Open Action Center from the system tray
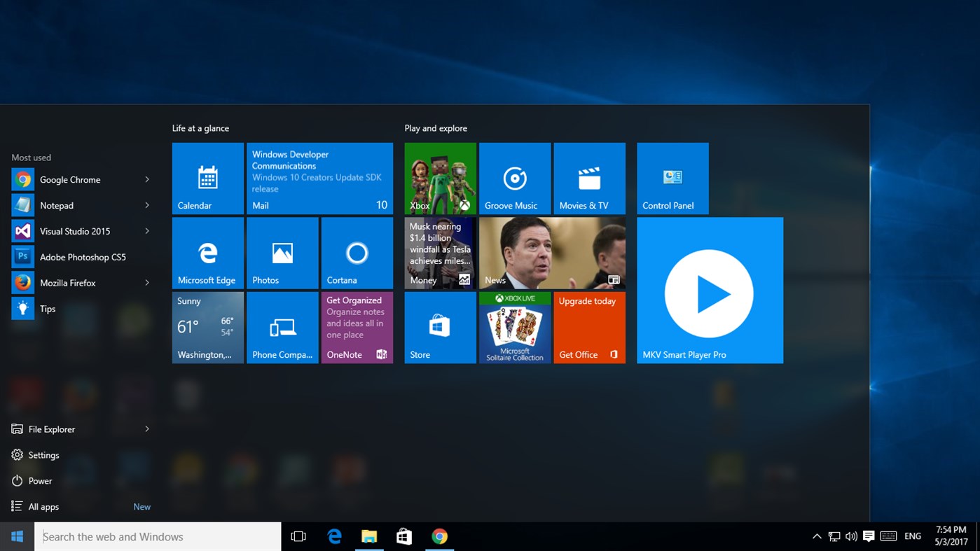This screenshot has height=551, width=980. tap(869, 536)
